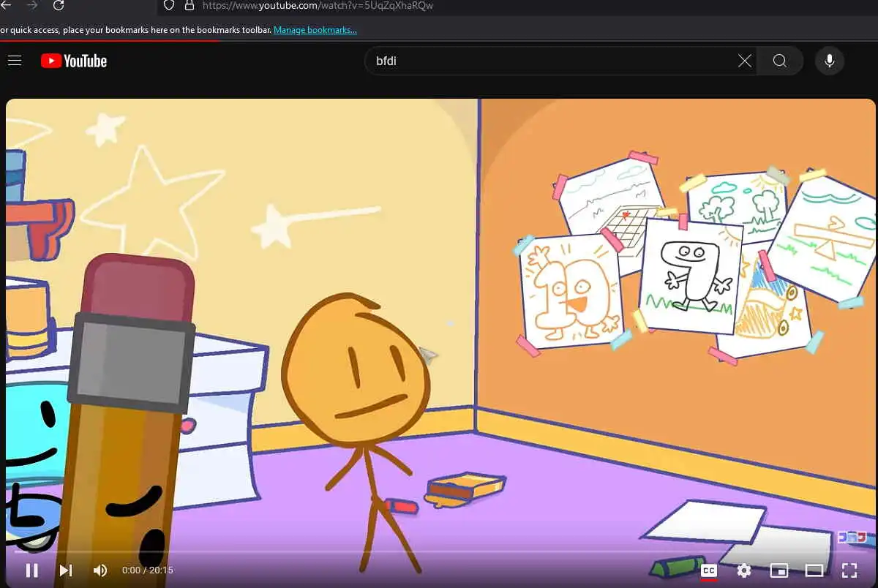878x588 pixels.
Task: Enable theater mode
Action: coord(814,570)
